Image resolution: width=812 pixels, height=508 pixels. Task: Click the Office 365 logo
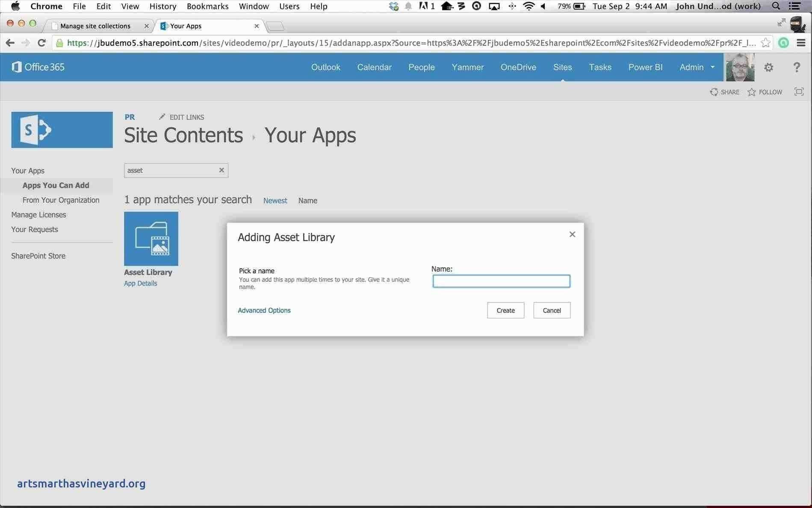[38, 67]
